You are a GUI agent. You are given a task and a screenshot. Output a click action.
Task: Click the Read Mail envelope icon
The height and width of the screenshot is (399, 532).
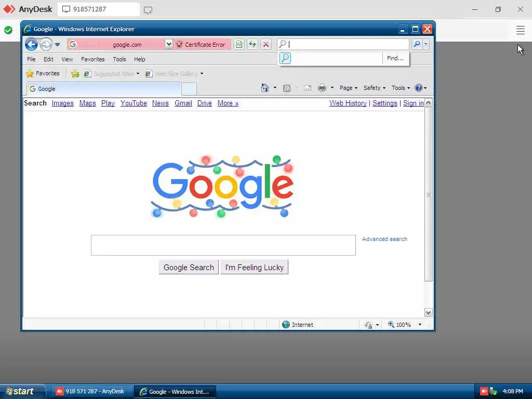(x=308, y=88)
